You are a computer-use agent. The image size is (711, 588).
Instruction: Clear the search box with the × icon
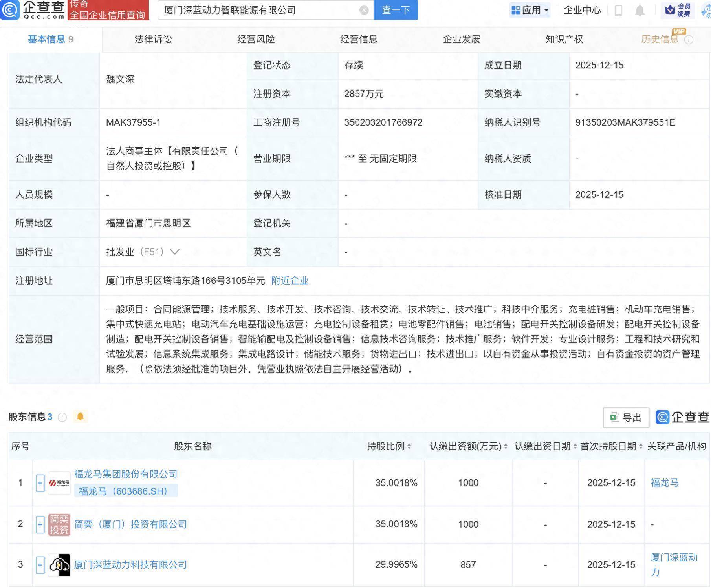coord(363,10)
